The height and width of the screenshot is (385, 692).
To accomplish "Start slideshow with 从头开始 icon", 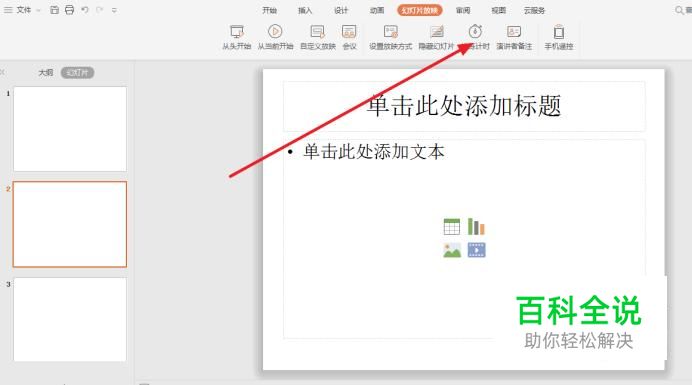I will [x=237, y=32].
